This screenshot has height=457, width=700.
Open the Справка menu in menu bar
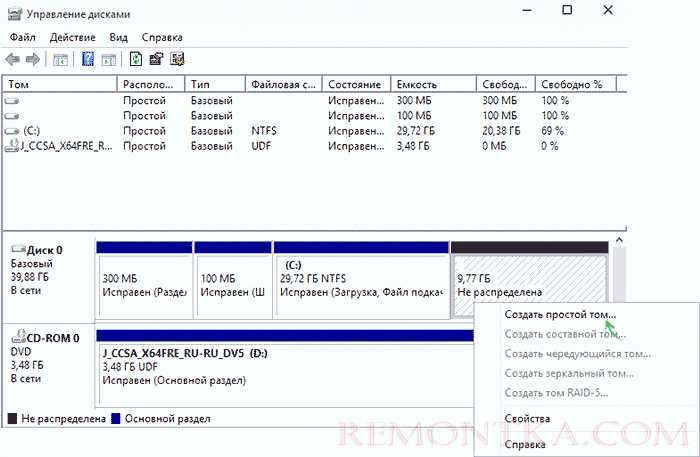(x=162, y=37)
